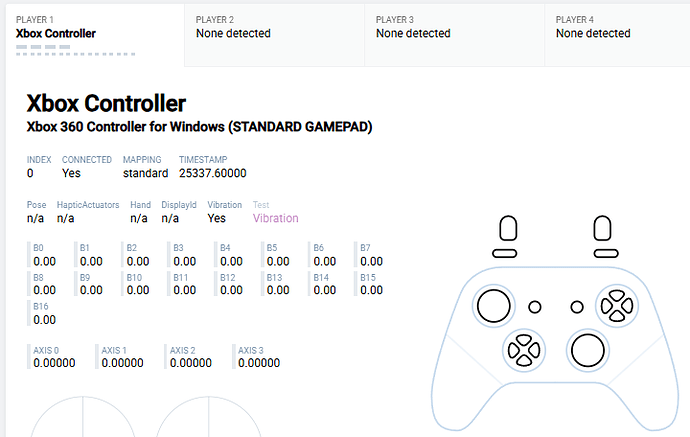The height and width of the screenshot is (437, 690).
Task: Click the left analog stick on diagram
Action: click(x=494, y=306)
